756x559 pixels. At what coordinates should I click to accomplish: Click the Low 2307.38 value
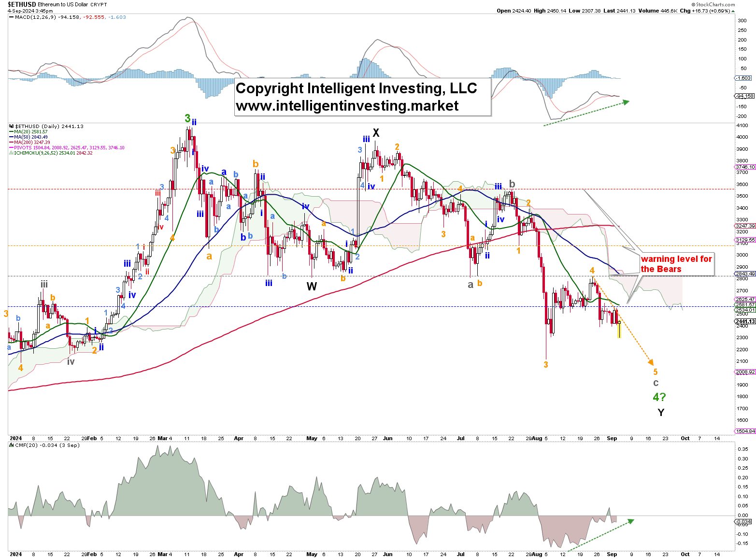[585, 11]
